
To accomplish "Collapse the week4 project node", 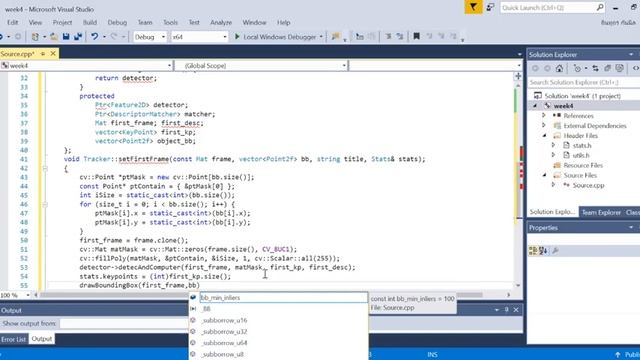I will click(535, 106).
